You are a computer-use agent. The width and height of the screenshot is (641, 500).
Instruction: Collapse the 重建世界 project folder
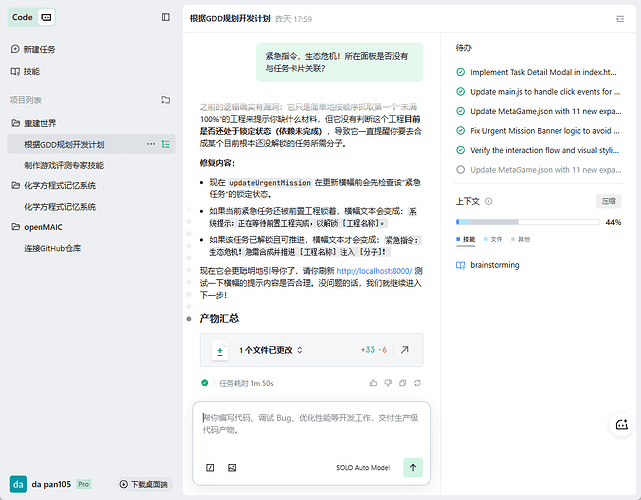[16, 123]
